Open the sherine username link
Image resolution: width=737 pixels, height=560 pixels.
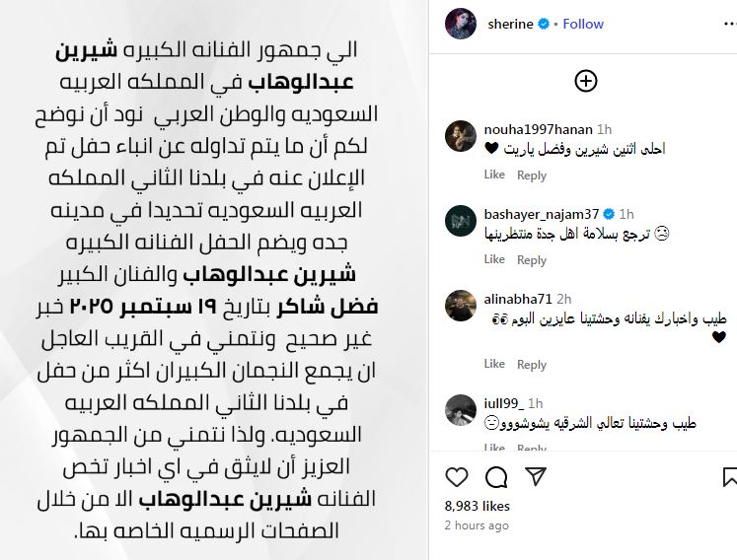[509, 24]
